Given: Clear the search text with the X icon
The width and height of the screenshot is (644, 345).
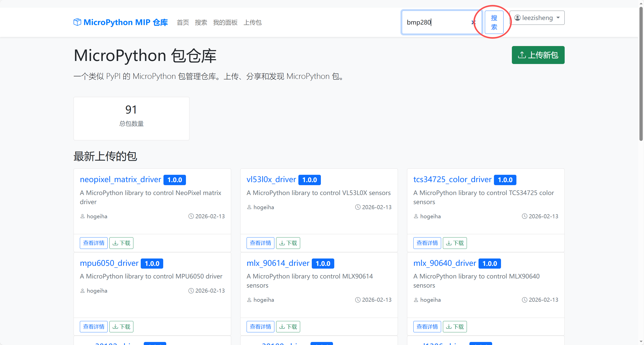Looking at the screenshot, I should pyautogui.click(x=473, y=22).
